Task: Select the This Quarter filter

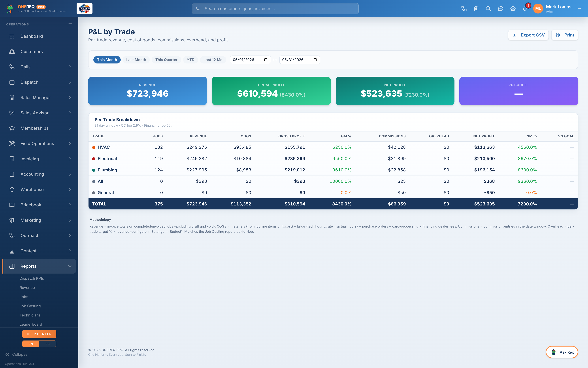Action: (166, 60)
